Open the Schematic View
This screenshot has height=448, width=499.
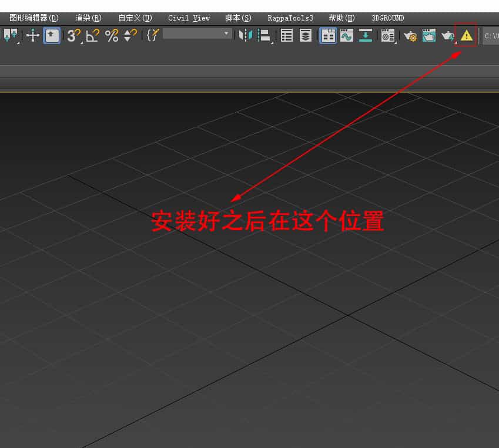click(366, 36)
